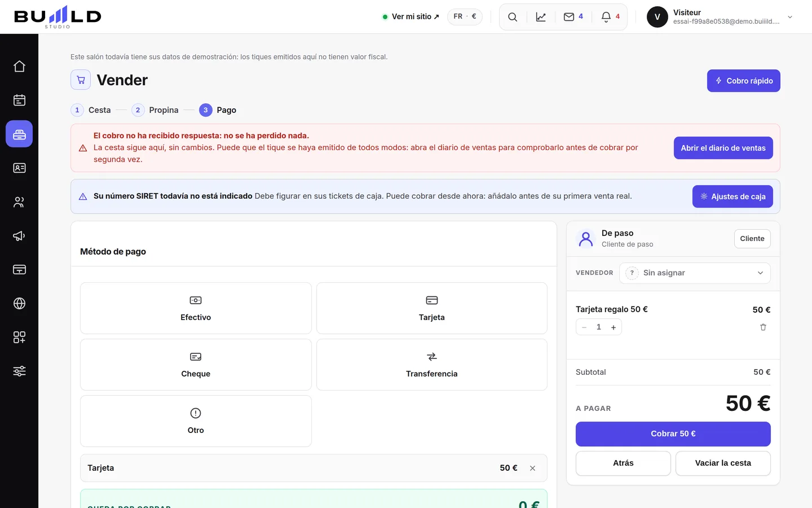Open the apps grid sidebar icon
Screen dimensions: 812x508
point(19,338)
